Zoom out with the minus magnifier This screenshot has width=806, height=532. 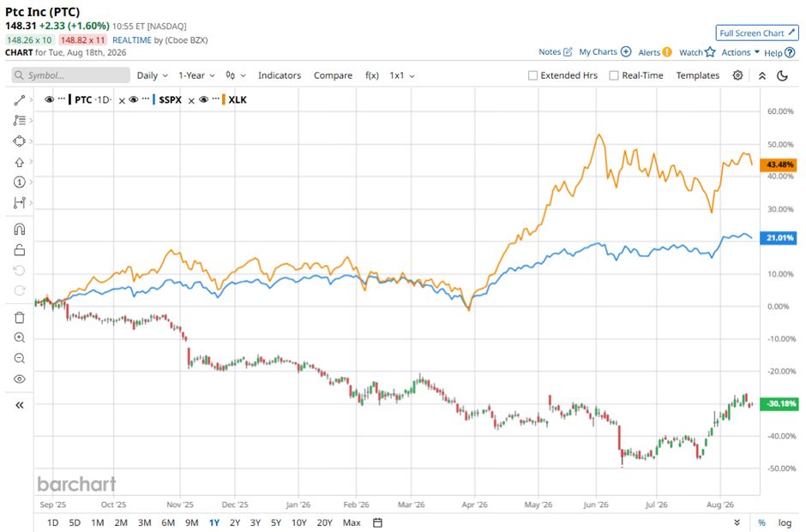click(20, 358)
